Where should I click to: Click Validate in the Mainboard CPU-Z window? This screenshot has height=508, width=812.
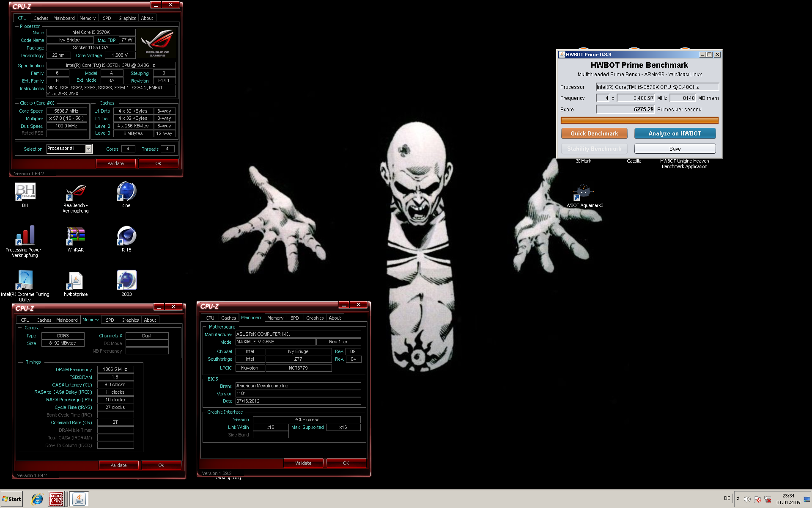tap(303, 463)
